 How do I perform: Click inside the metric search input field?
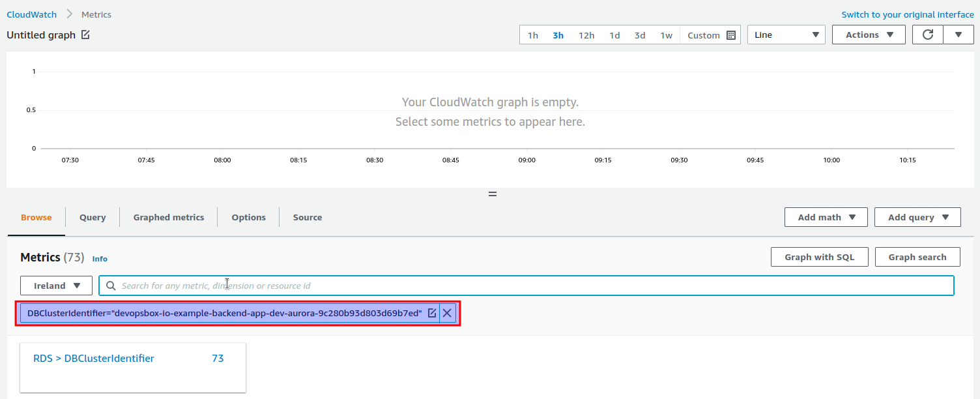(x=391, y=285)
